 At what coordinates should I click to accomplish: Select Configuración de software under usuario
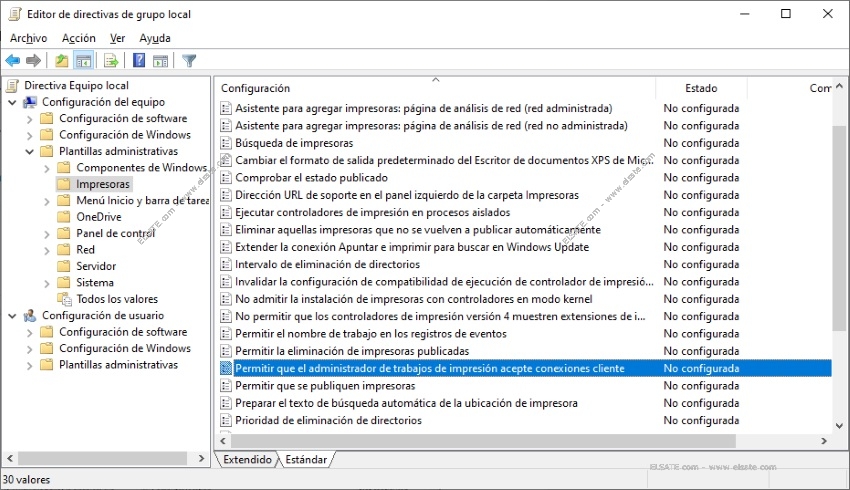123,332
